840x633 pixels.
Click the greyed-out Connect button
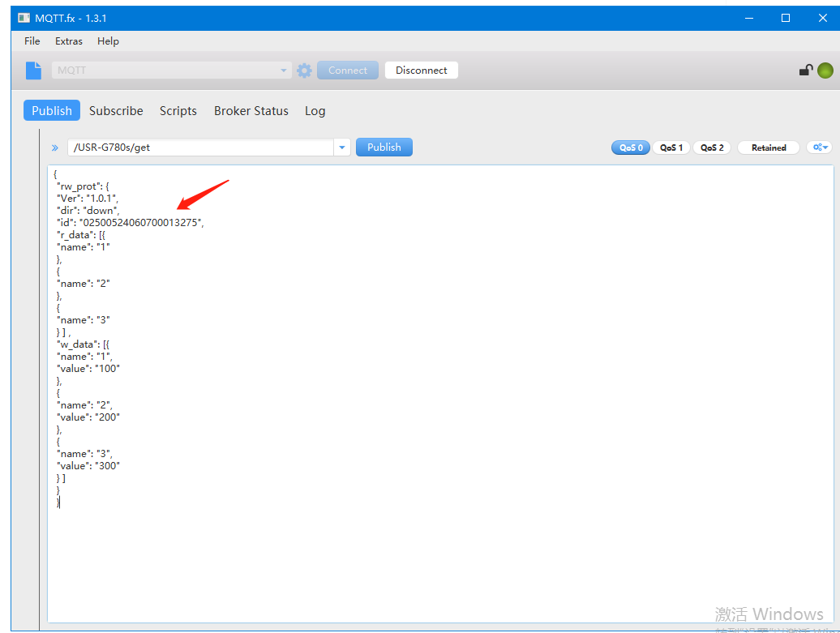pos(348,71)
